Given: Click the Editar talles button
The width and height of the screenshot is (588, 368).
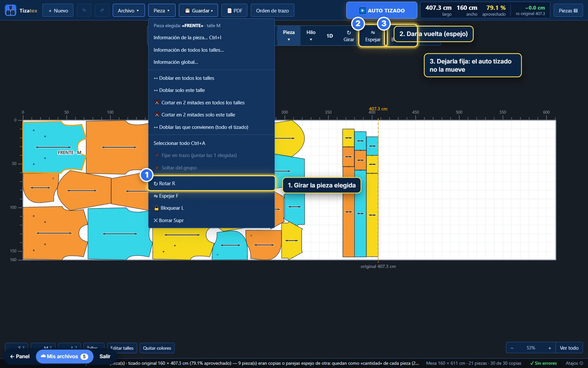Looking at the screenshot, I should tap(122, 348).
